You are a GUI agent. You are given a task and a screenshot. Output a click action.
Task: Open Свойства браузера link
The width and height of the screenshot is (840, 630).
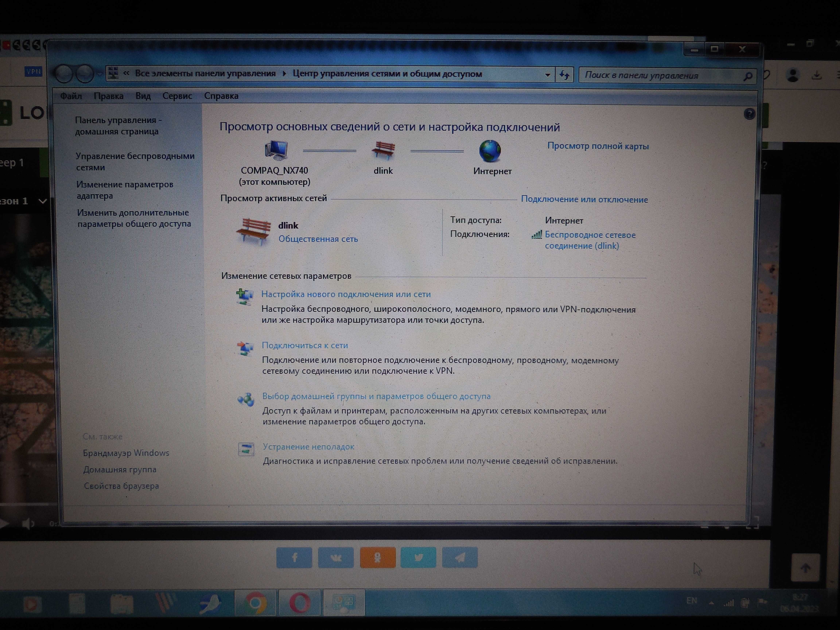pyautogui.click(x=121, y=486)
